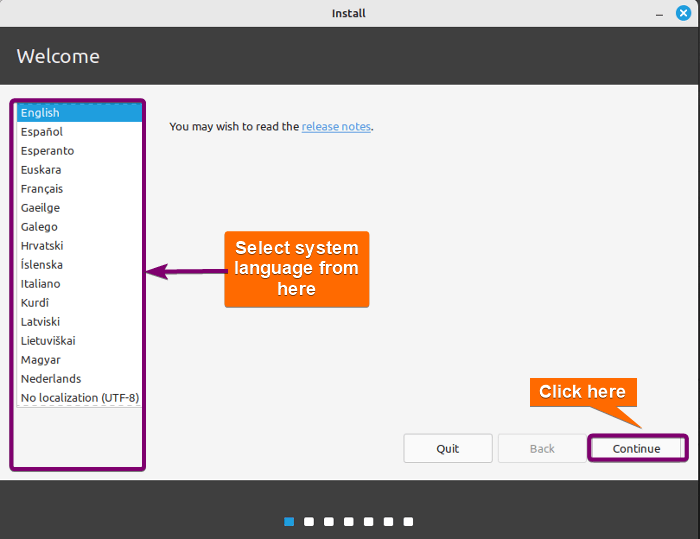Screen dimensions: 700x539
Task: Choose Hrvatski as the language
Action: (x=79, y=246)
